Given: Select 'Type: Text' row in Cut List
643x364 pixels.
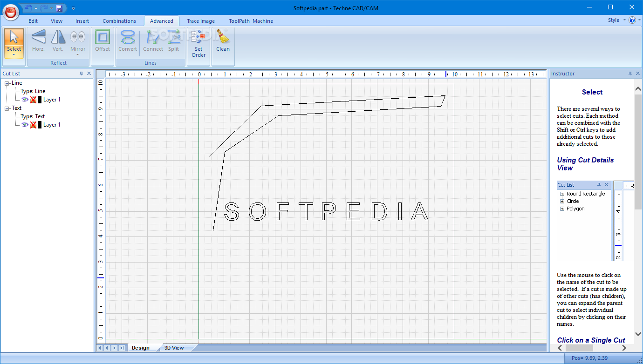Looking at the screenshot, I should tap(33, 116).
